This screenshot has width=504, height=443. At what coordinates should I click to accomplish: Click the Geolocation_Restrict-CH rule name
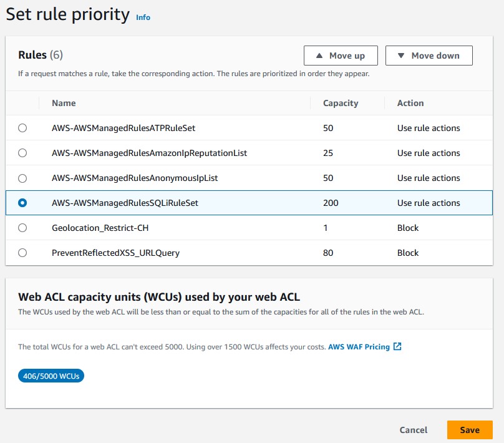coord(100,228)
